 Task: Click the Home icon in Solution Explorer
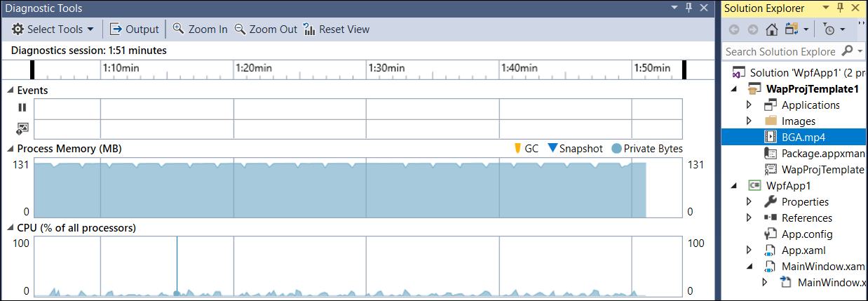click(771, 29)
